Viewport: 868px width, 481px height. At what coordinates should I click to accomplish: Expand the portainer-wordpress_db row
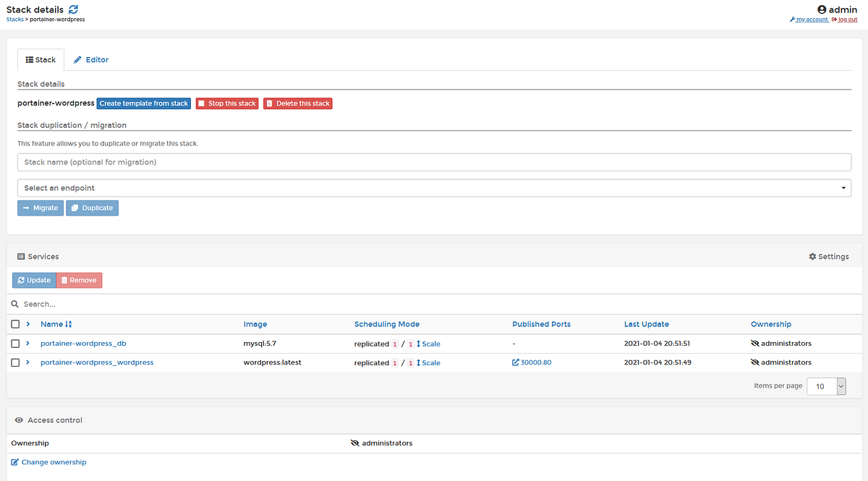28,344
